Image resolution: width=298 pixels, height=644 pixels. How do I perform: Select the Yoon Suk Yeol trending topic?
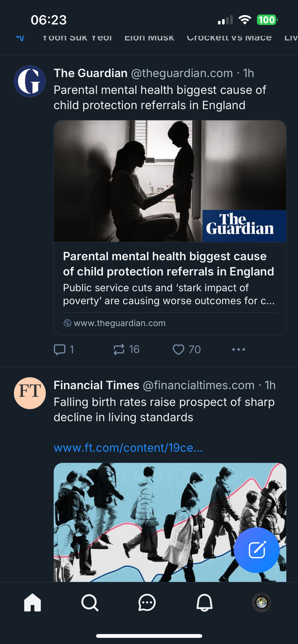[77, 38]
